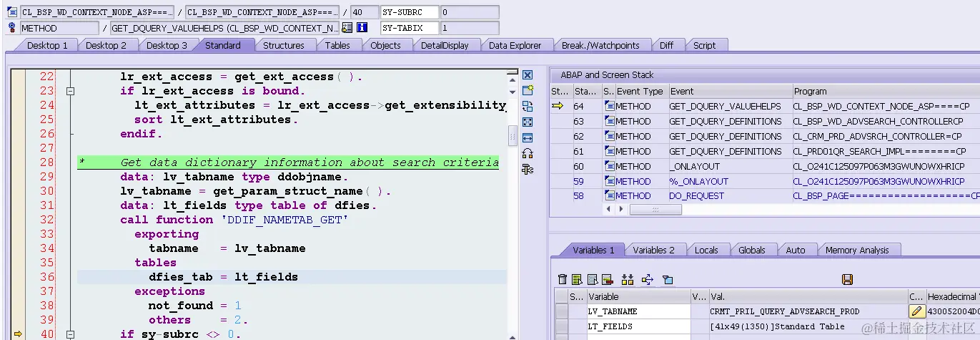Click the SY-TABIX variable field
Viewport: 980px width, 340px height.
[x=410, y=28]
